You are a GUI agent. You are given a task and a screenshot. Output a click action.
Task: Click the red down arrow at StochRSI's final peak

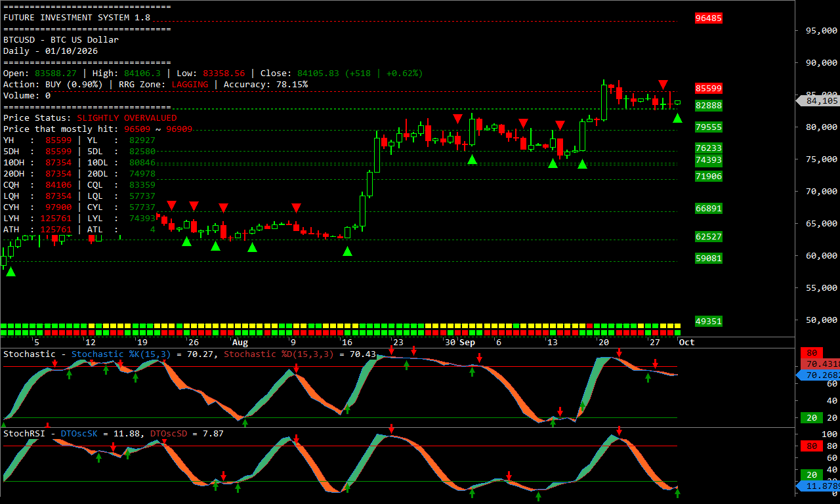pyautogui.click(x=619, y=430)
